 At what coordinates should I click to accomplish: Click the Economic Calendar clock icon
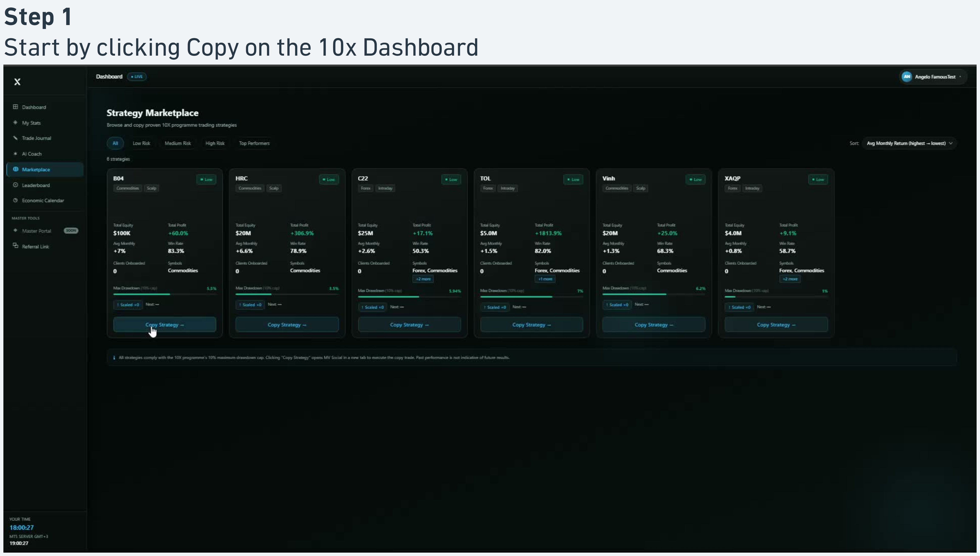tap(15, 200)
